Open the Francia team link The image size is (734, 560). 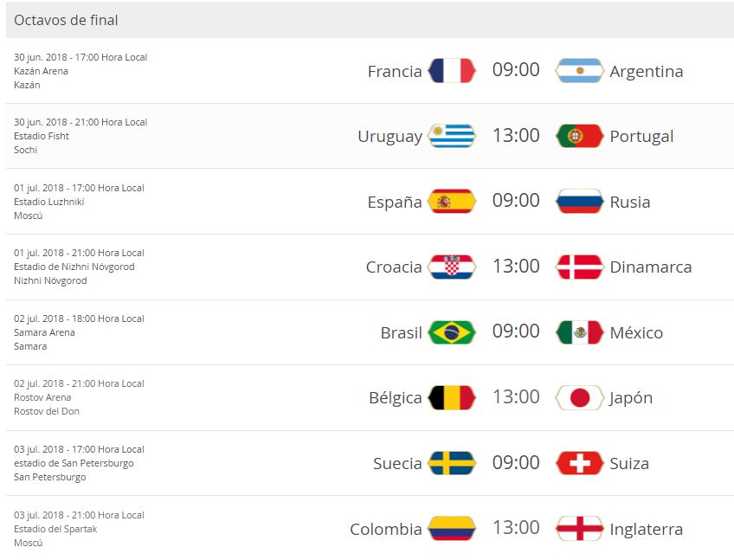pos(395,71)
